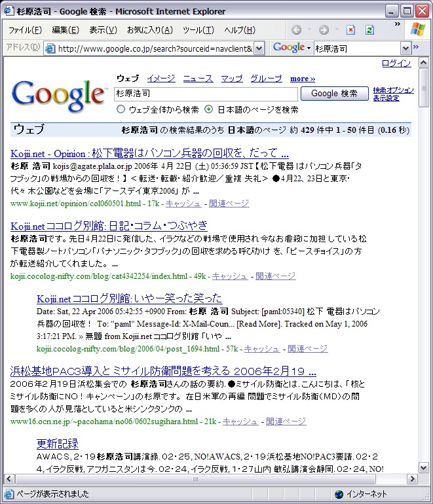Click the page icon in the address bar
433x504 pixels.
coord(50,48)
